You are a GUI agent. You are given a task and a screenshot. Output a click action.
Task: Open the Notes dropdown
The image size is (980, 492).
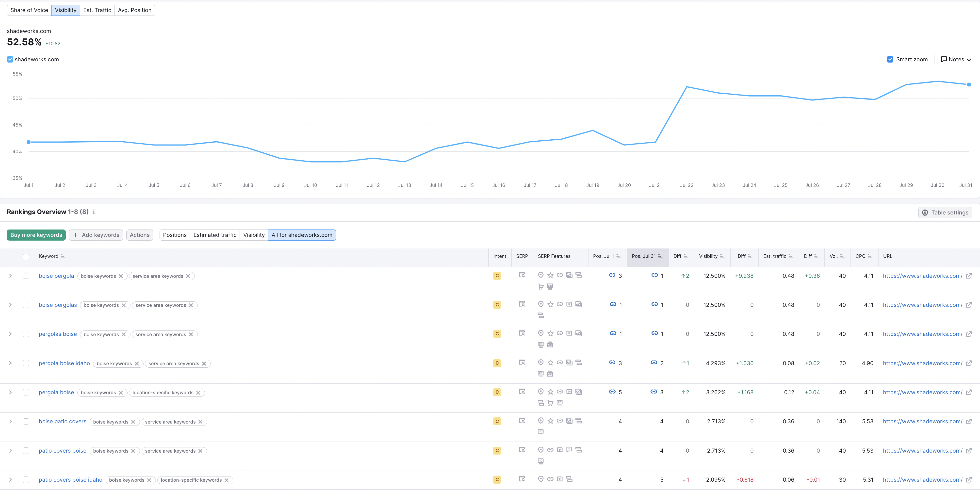[956, 59]
